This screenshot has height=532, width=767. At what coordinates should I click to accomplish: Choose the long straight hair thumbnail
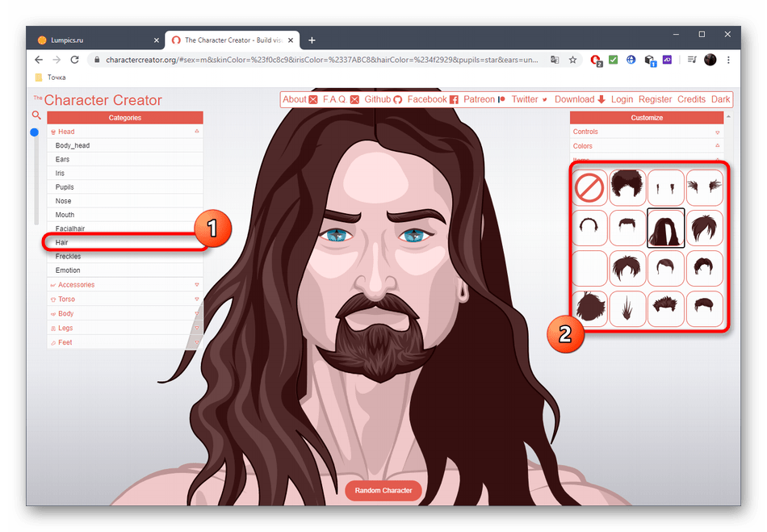(666, 228)
